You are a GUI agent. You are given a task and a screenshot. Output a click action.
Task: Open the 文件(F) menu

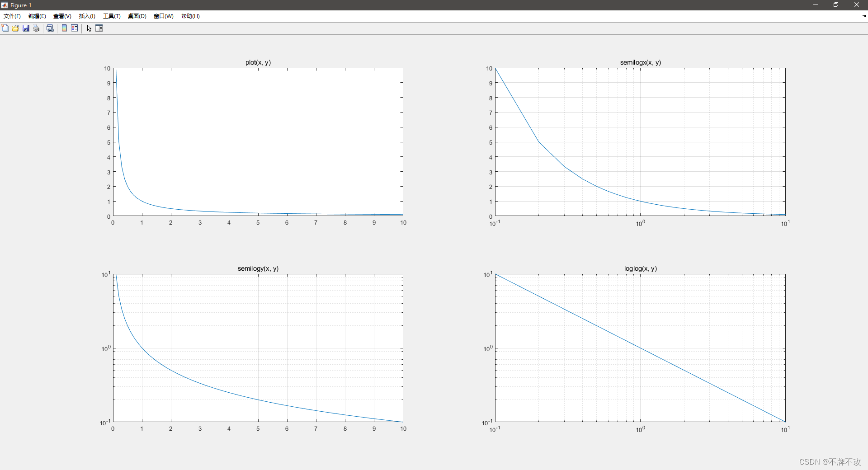(x=12, y=16)
